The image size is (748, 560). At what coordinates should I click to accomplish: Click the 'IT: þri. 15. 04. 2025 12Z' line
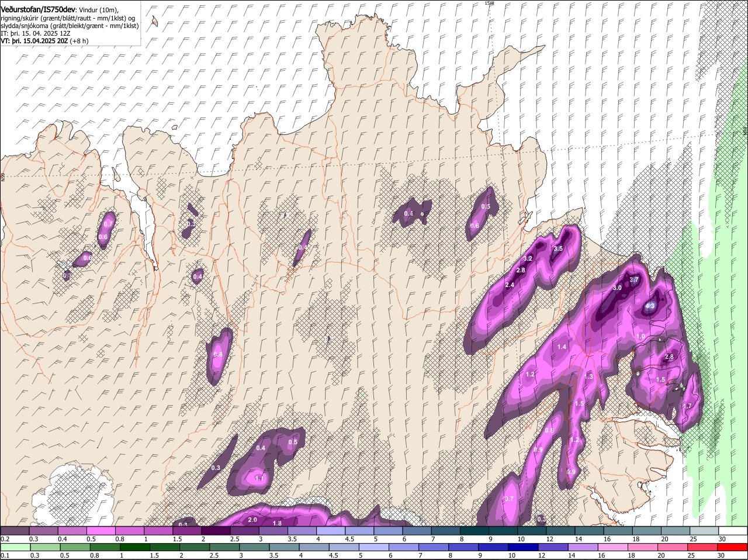[36, 33]
